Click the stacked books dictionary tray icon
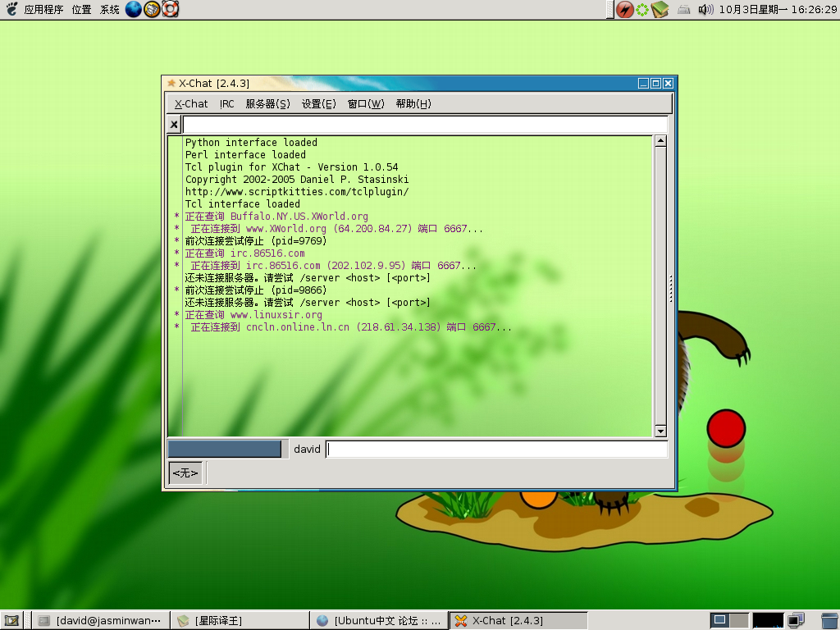 point(660,10)
